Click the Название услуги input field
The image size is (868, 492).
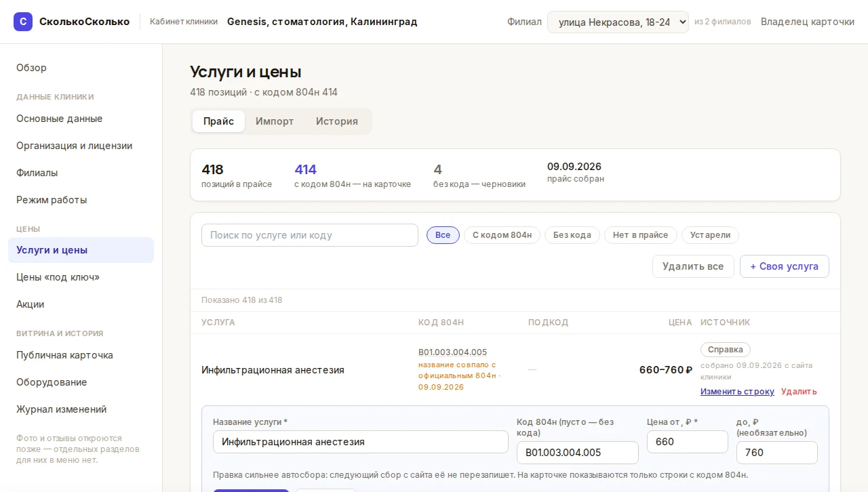[361, 442]
